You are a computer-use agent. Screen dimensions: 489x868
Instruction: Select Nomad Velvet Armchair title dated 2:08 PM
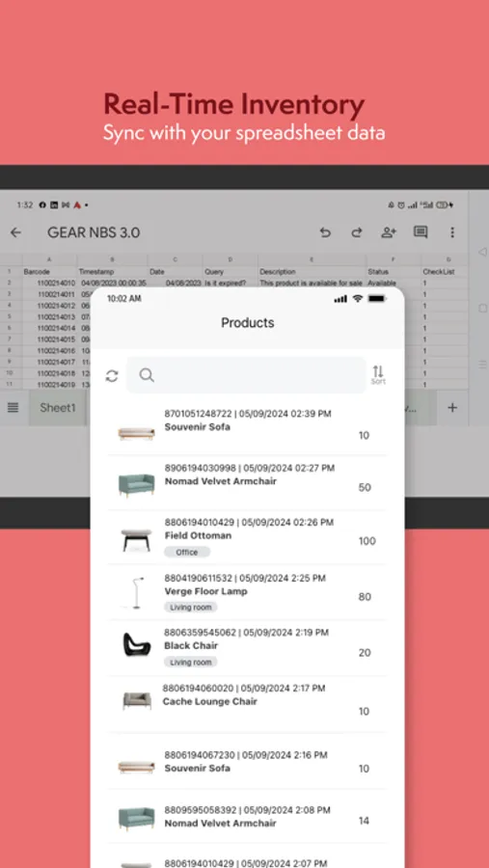(x=221, y=823)
